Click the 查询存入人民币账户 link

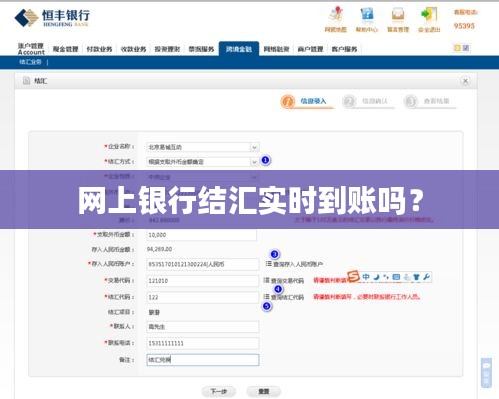click(298, 264)
